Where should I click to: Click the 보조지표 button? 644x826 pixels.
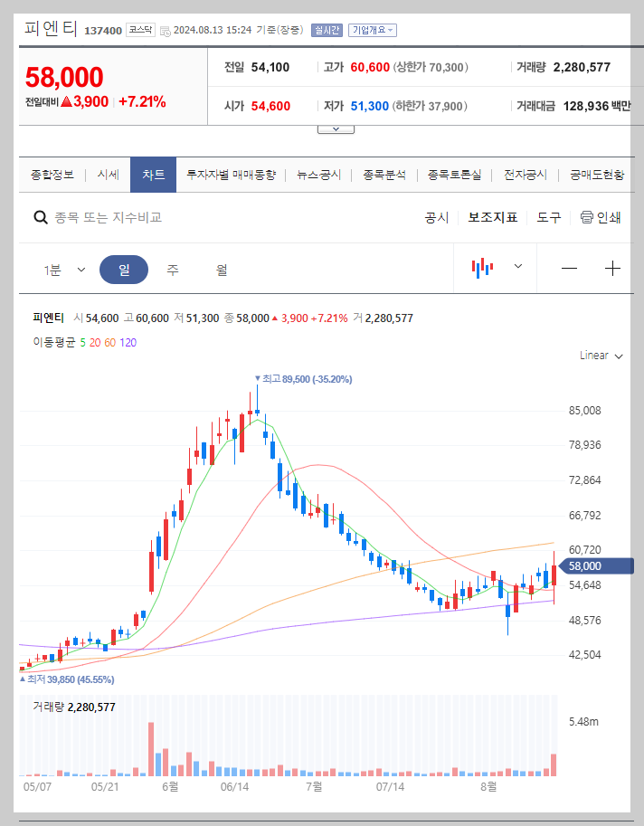pyautogui.click(x=493, y=217)
